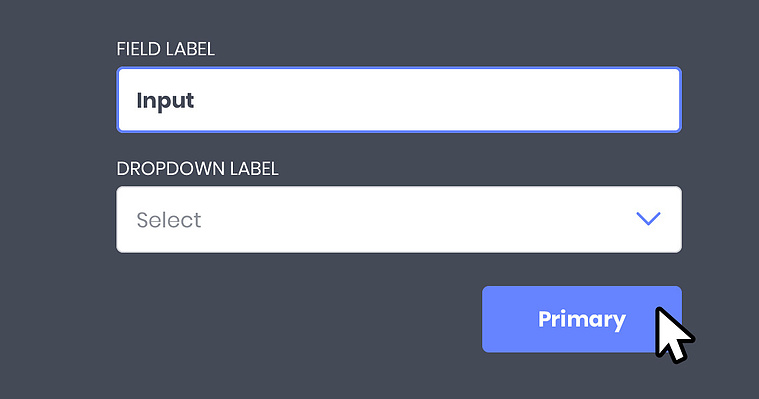Screen dimensions: 759x399
Task: Click the left edge of the Primary button
Action: pos(486,319)
